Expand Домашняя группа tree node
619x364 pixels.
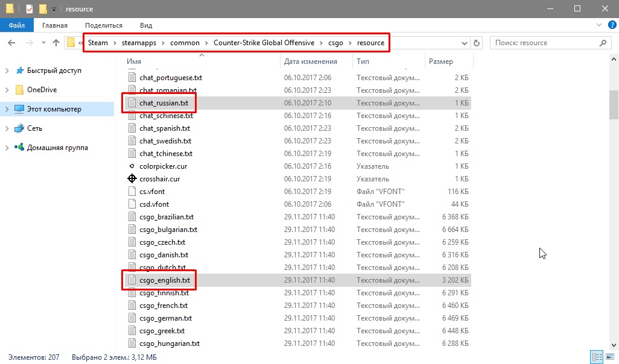click(x=7, y=148)
